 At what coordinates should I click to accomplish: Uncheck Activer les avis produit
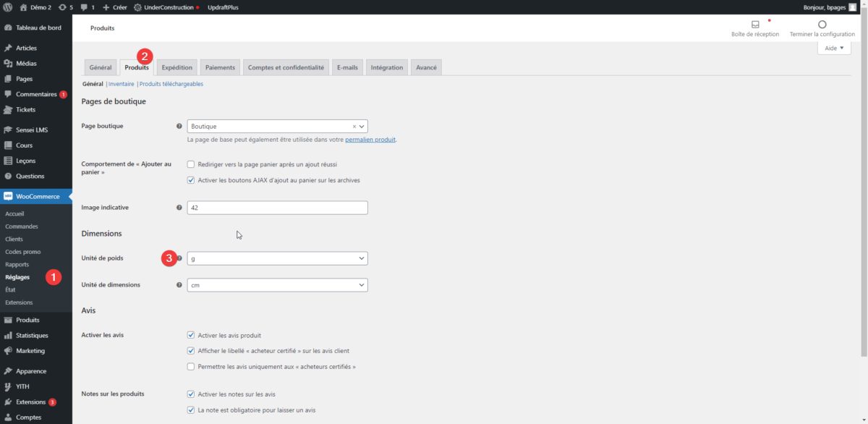point(191,336)
